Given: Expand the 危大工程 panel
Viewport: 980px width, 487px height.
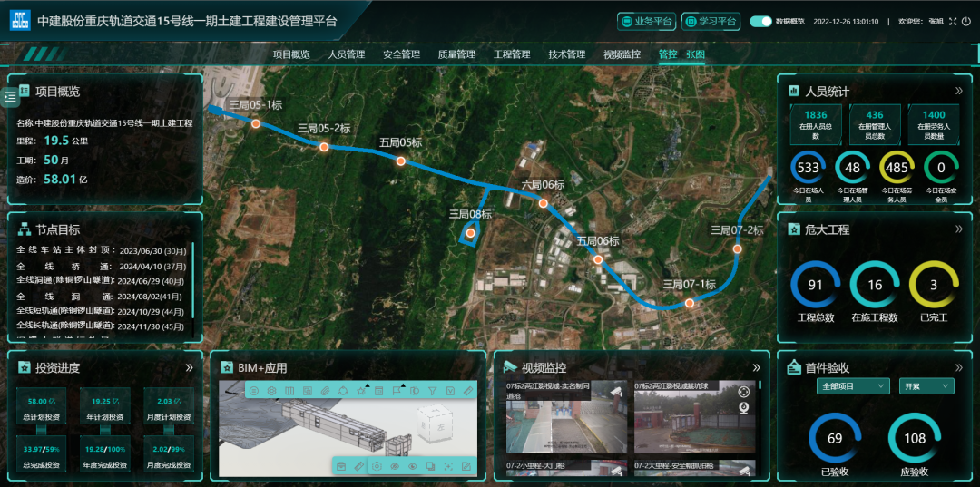Looking at the screenshot, I should pyautogui.click(x=959, y=229).
